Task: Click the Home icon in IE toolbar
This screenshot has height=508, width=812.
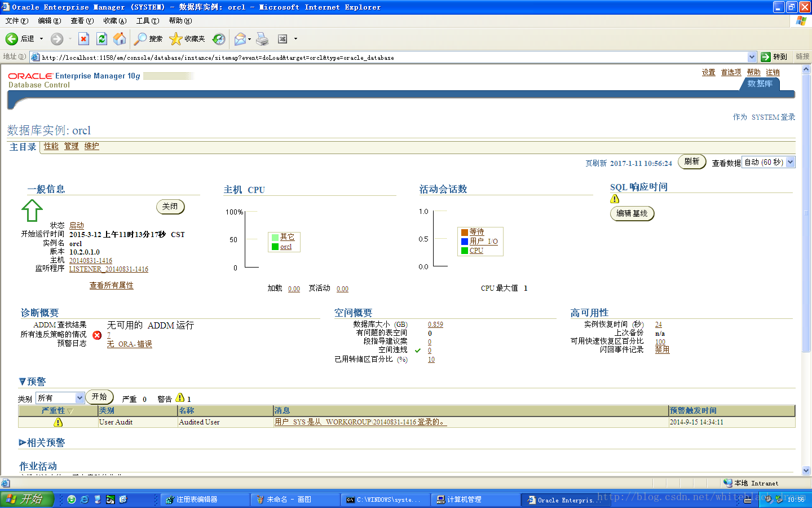Action: (x=120, y=39)
